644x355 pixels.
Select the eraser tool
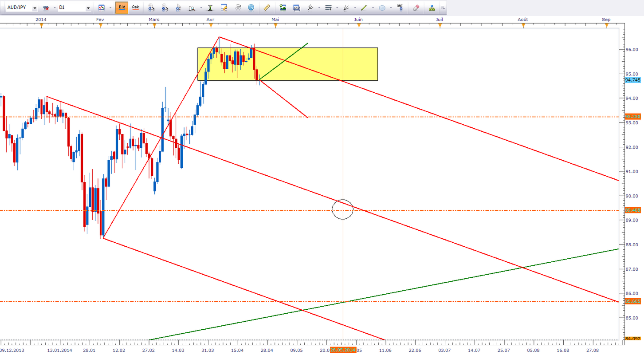point(416,8)
